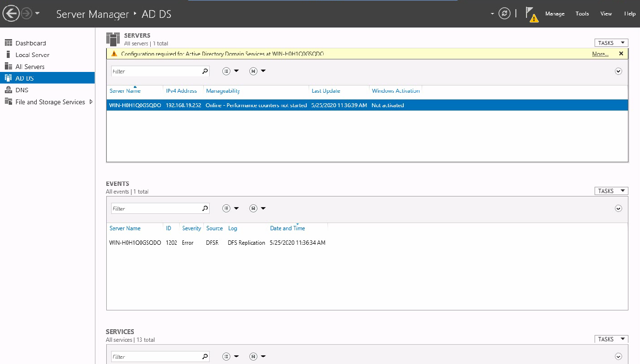640x364 pixels.
Task: Sort events by Severity column
Action: [x=192, y=228]
